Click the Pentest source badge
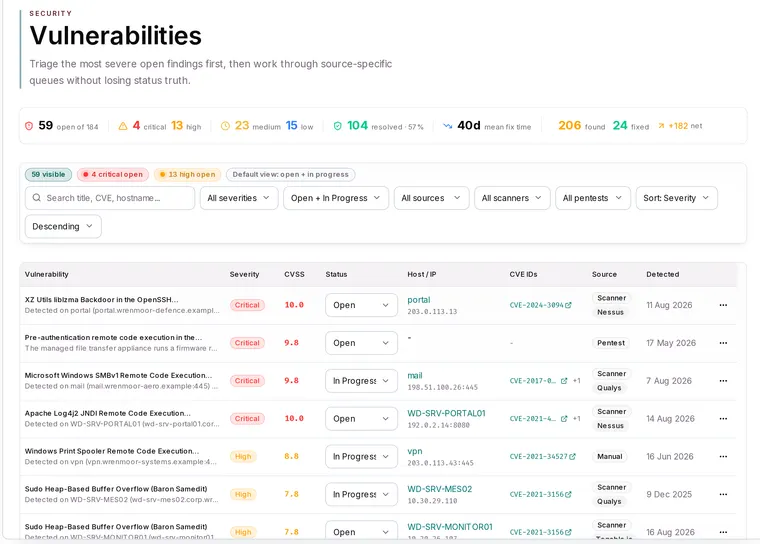The height and width of the screenshot is (544, 760). point(611,343)
